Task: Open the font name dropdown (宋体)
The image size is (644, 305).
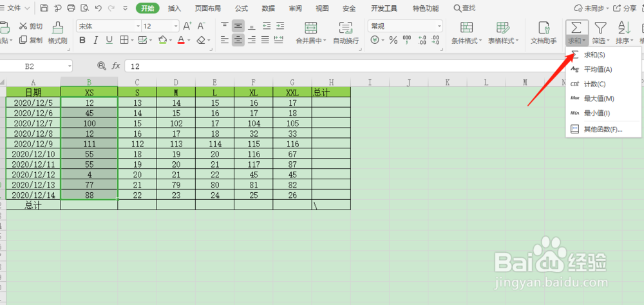Action: point(138,26)
